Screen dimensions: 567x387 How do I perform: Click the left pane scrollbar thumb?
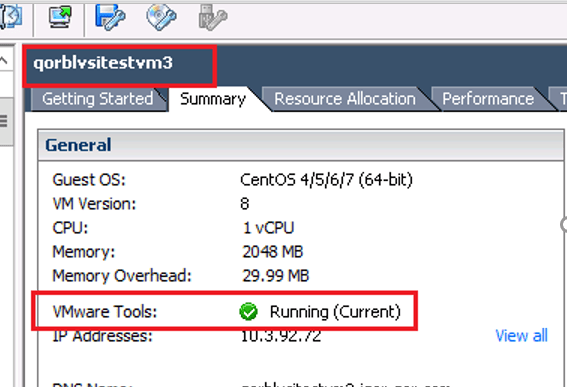pyautogui.click(x=5, y=121)
